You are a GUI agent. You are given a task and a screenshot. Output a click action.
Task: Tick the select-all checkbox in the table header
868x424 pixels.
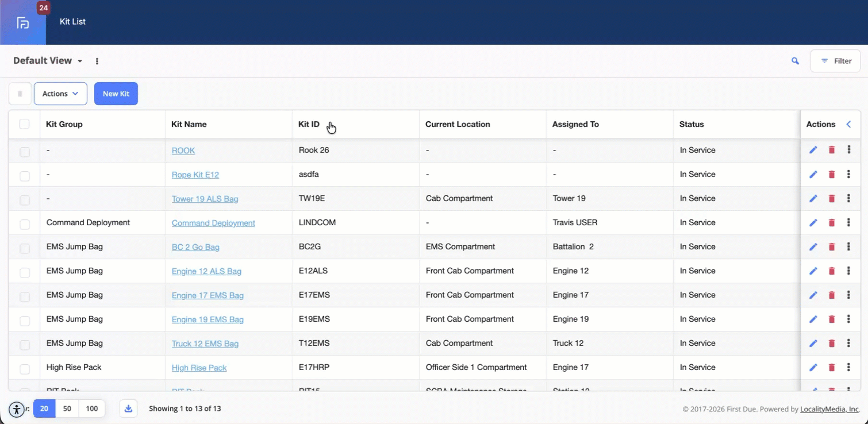click(24, 124)
